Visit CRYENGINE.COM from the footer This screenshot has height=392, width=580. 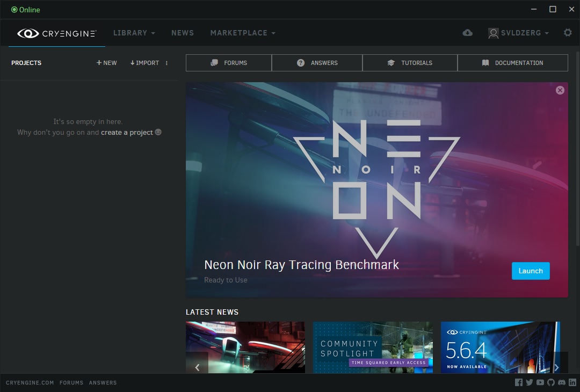click(x=30, y=383)
